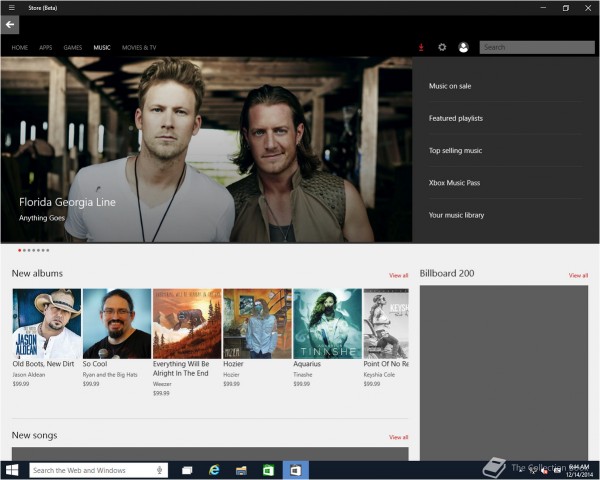Click the 'Keyshia Cole' artist name

click(x=379, y=375)
